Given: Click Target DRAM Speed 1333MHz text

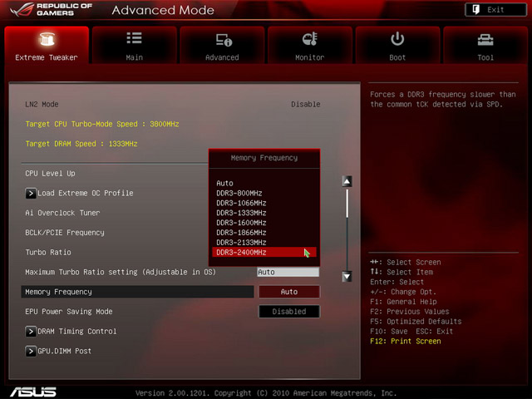Looking at the screenshot, I should 81,144.
